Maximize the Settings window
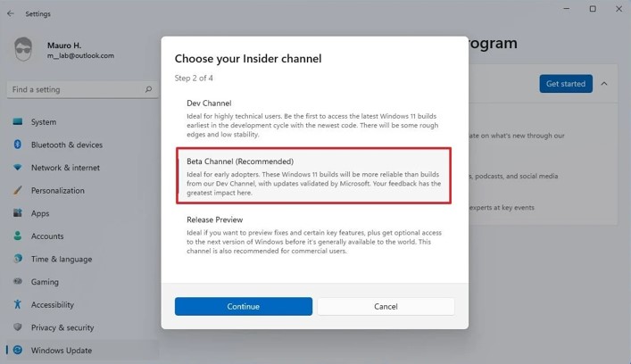The width and height of the screenshot is (631, 364). 593,9
